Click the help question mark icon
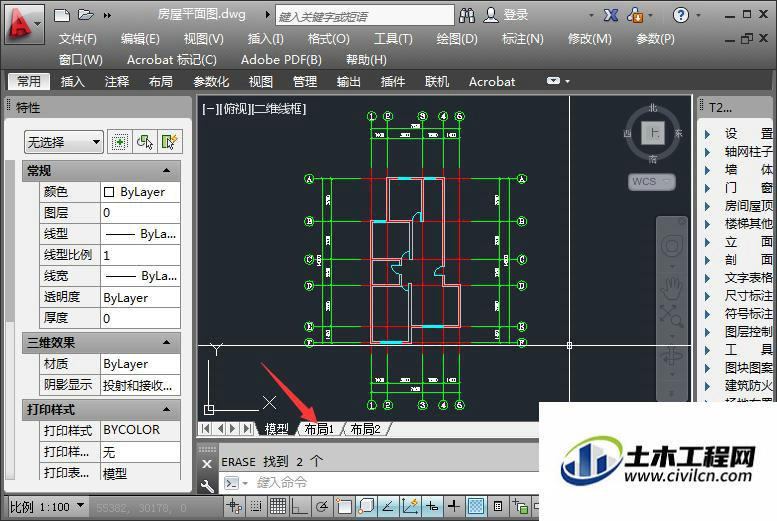777x521 pixels. (681, 15)
